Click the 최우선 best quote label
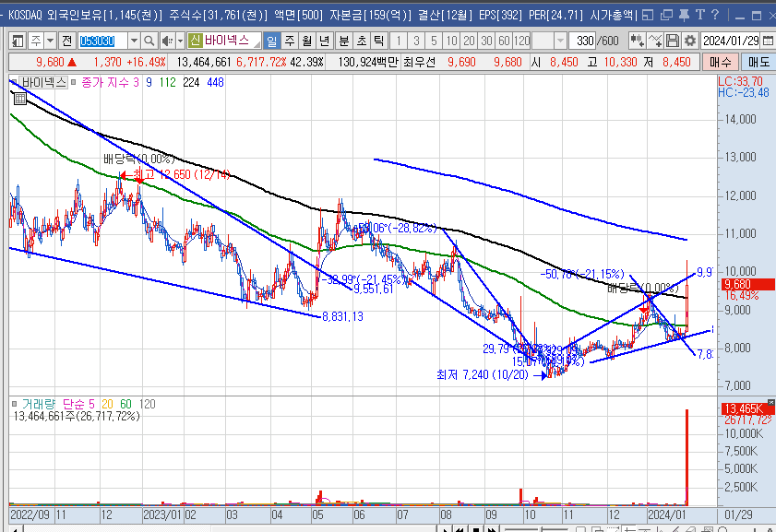The width and height of the screenshot is (776, 532). pos(419,63)
